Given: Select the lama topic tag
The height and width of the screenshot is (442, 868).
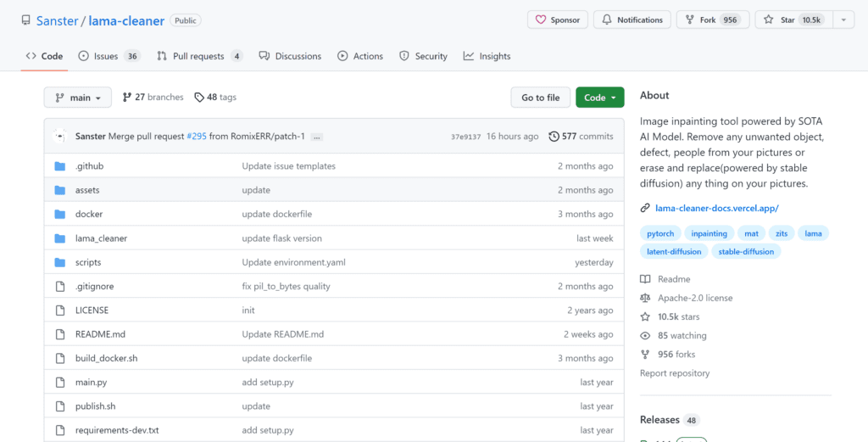Looking at the screenshot, I should click(x=813, y=233).
